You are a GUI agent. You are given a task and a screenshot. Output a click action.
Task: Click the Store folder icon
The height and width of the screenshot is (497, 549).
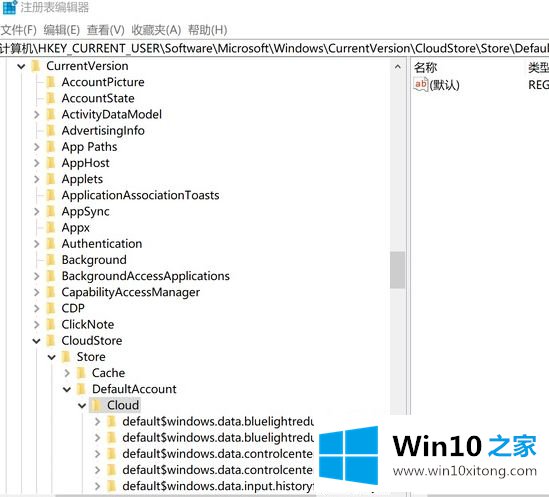pyautogui.click(x=66, y=357)
